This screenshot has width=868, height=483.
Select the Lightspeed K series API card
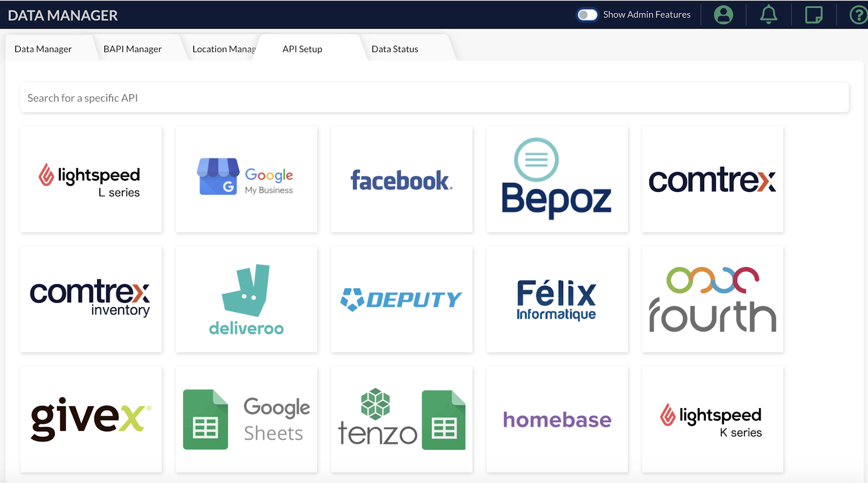(x=712, y=420)
